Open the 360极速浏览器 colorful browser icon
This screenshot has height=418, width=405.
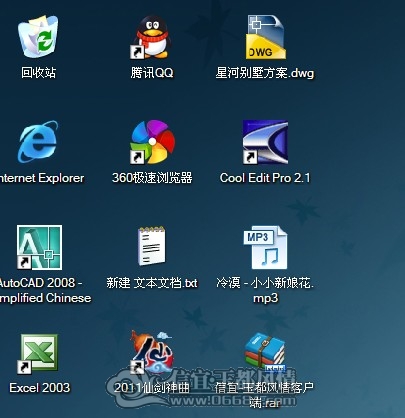click(x=152, y=142)
